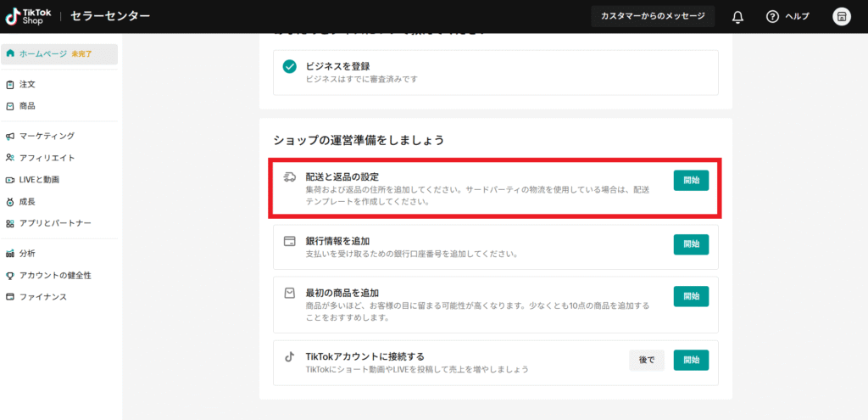Open カスタマーからのメッセージ button

(x=653, y=16)
